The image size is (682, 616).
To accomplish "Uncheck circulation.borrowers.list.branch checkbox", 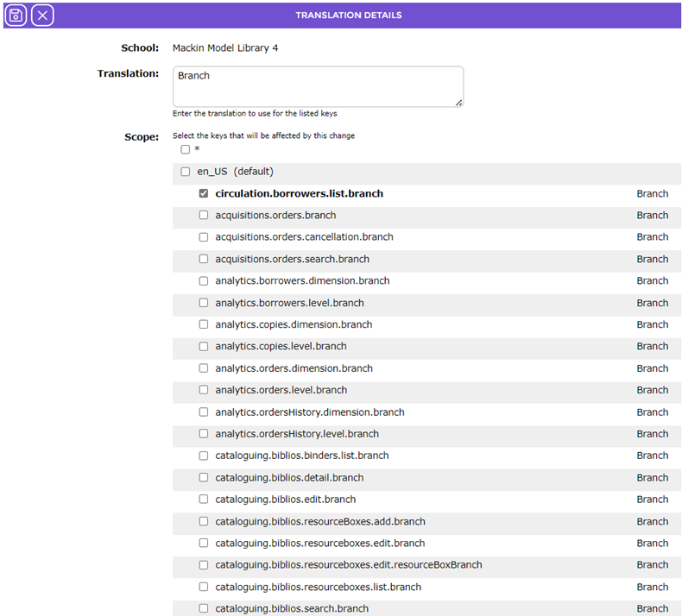I will [x=204, y=193].
